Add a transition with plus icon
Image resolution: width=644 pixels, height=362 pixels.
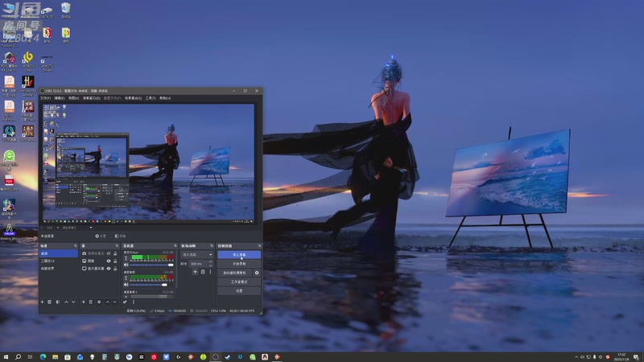pyautogui.click(x=195, y=272)
